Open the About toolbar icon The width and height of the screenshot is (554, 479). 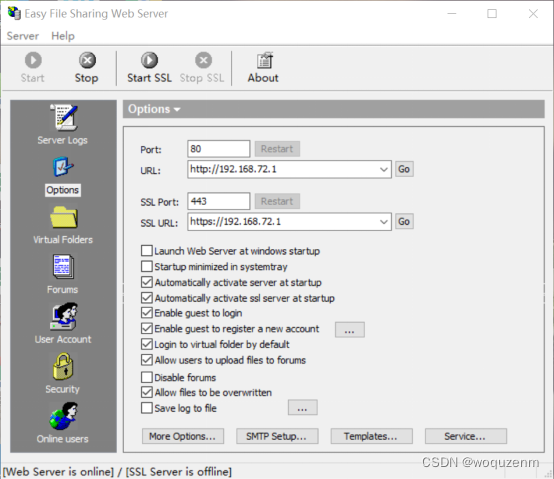pos(264,60)
